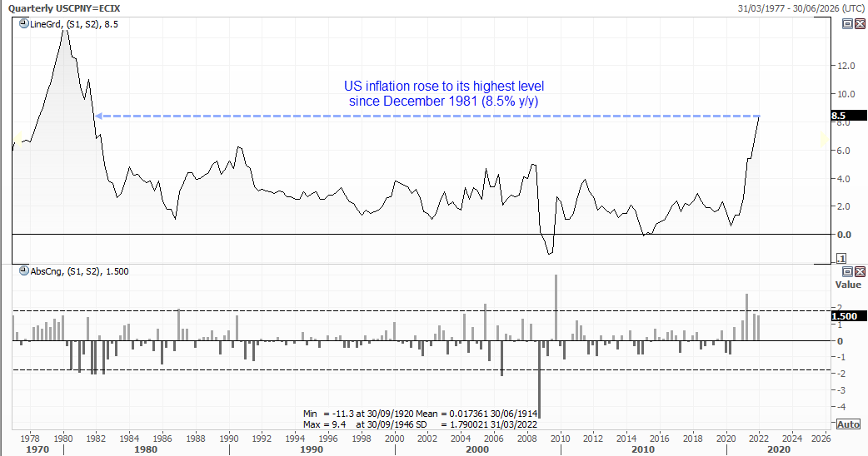Open the Quarterly interval selector in title
This screenshot has width=868, height=456.
click(32, 7)
